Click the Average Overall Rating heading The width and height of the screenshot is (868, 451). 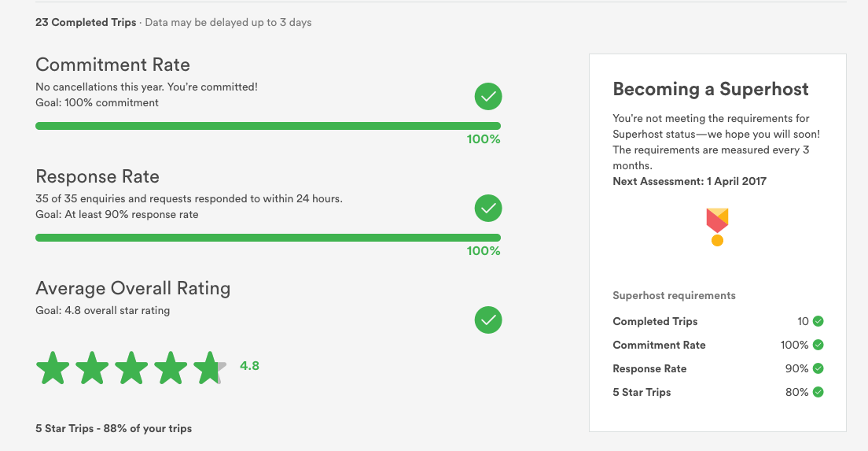coord(133,288)
